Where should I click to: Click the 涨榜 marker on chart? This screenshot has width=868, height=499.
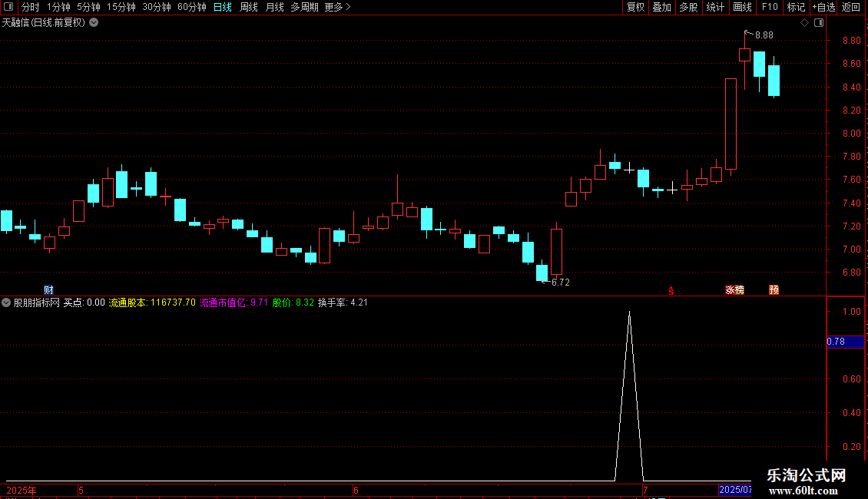(734, 290)
